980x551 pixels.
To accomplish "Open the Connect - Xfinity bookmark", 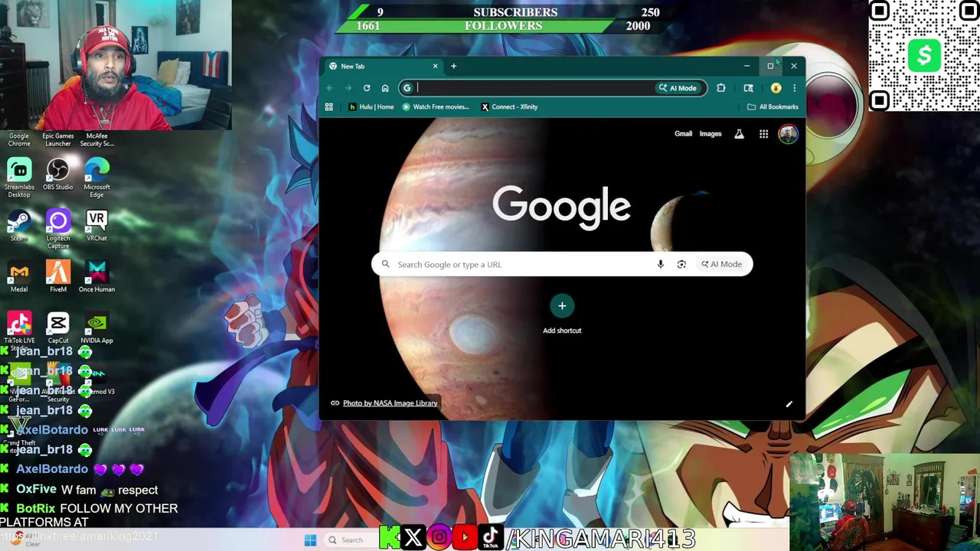I will [509, 107].
